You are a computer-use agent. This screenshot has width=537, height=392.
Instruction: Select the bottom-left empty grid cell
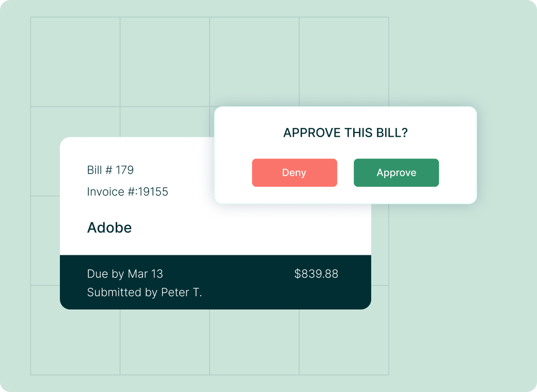[x=75, y=342]
